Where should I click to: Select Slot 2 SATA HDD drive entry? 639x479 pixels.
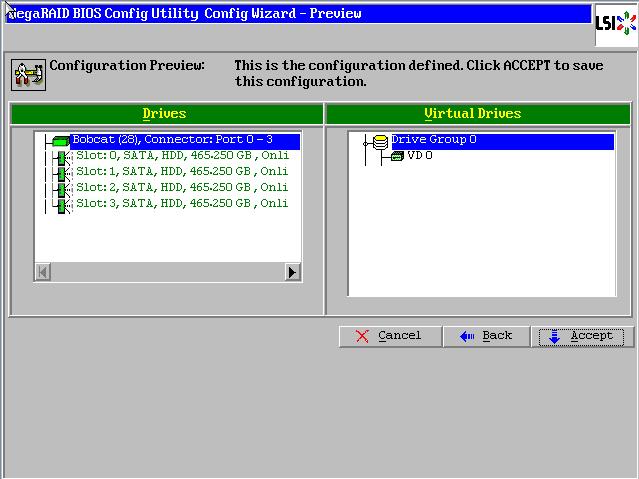[x=181, y=188]
